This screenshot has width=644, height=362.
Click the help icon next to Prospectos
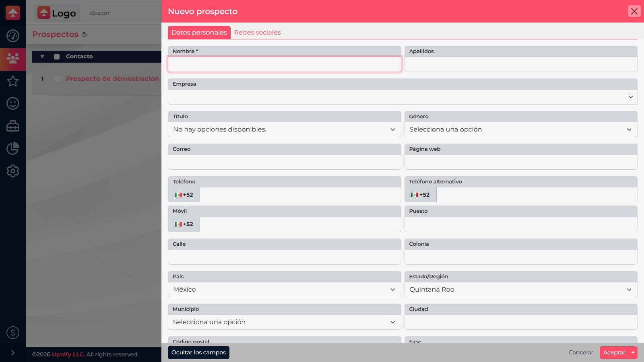coord(84,35)
